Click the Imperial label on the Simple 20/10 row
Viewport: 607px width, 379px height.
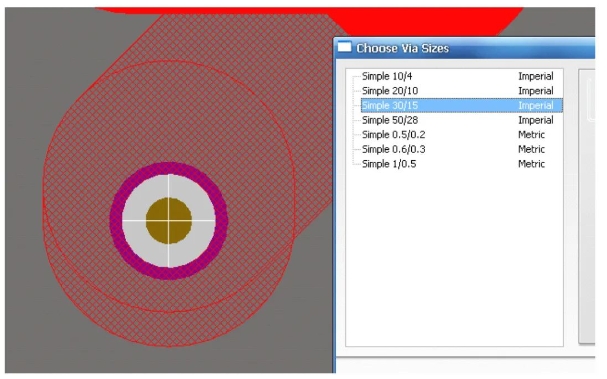[536, 91]
